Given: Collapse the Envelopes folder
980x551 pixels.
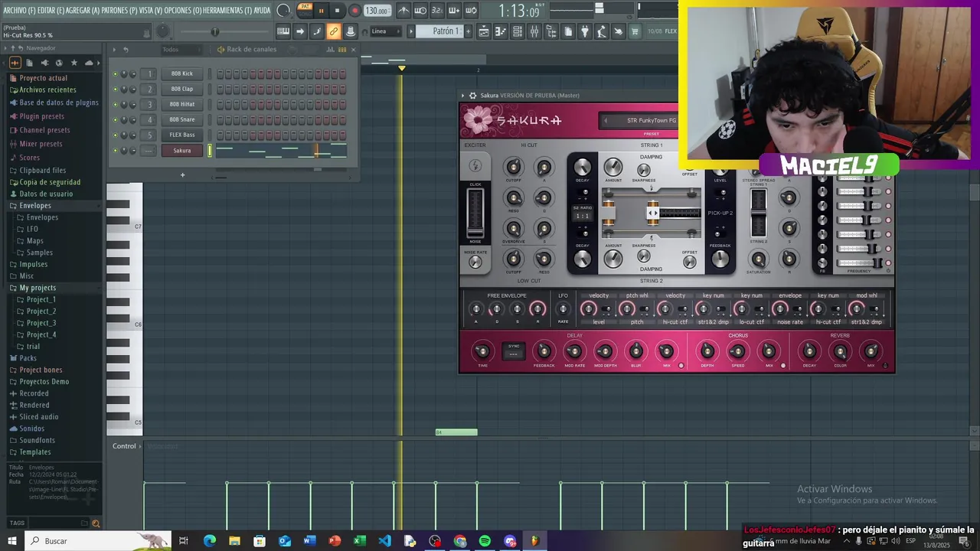Looking at the screenshot, I should [34, 206].
